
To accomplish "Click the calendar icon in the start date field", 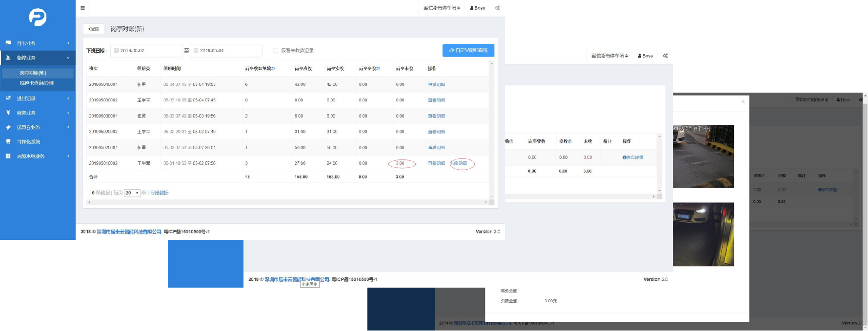I will coord(117,51).
